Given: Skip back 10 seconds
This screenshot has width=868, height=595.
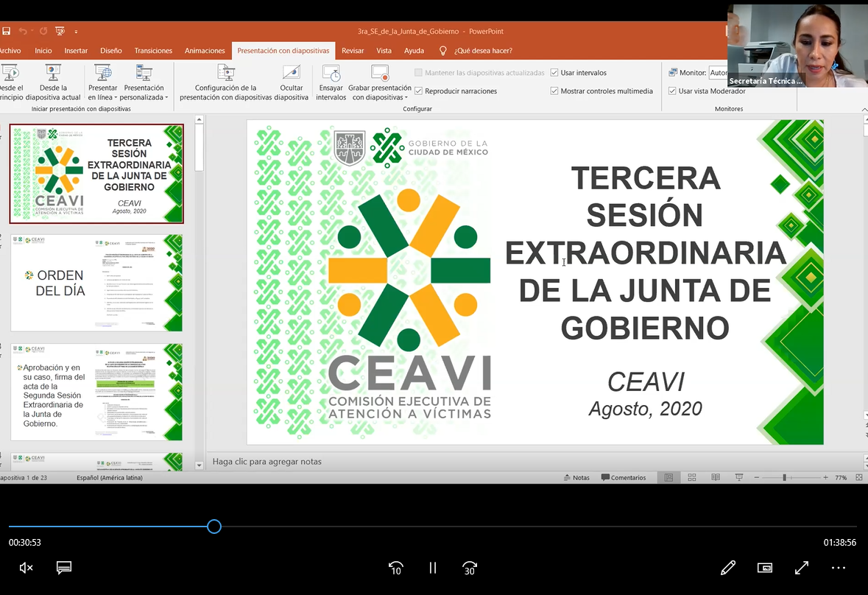Looking at the screenshot, I should click(x=396, y=568).
